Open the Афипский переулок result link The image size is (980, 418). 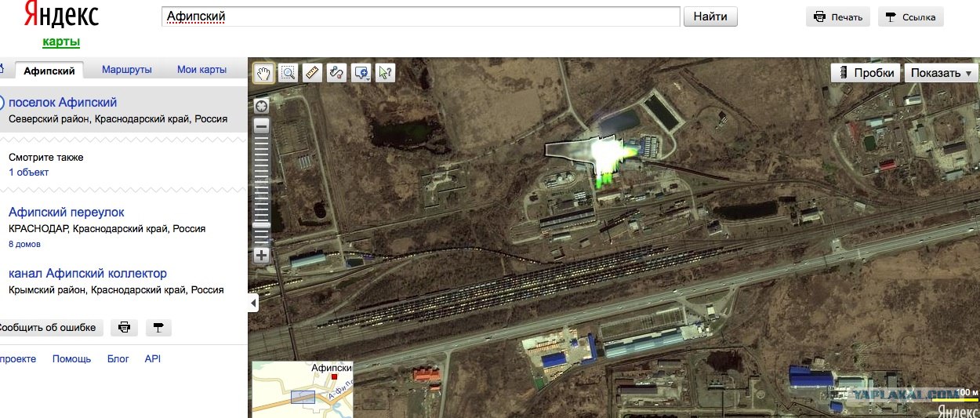(x=67, y=213)
